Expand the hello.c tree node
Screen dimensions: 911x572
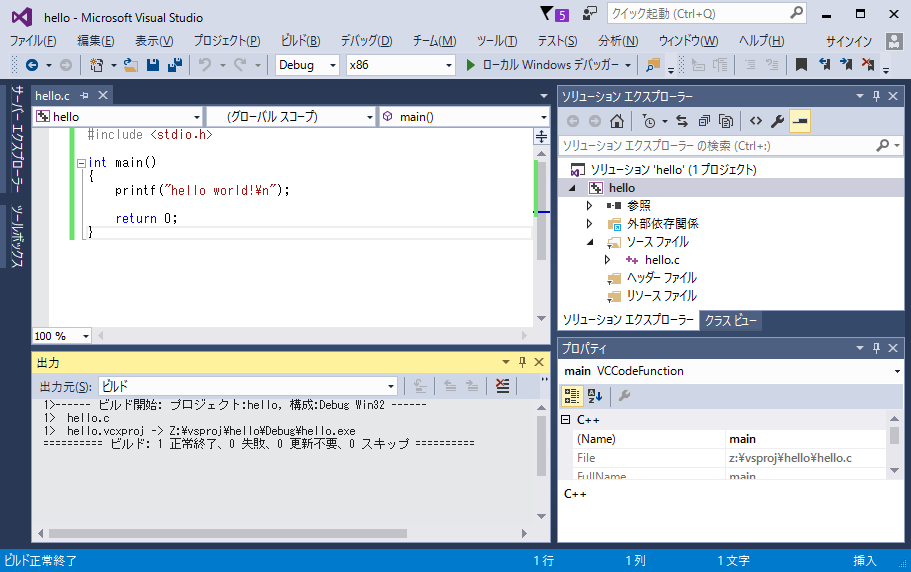[x=608, y=260]
